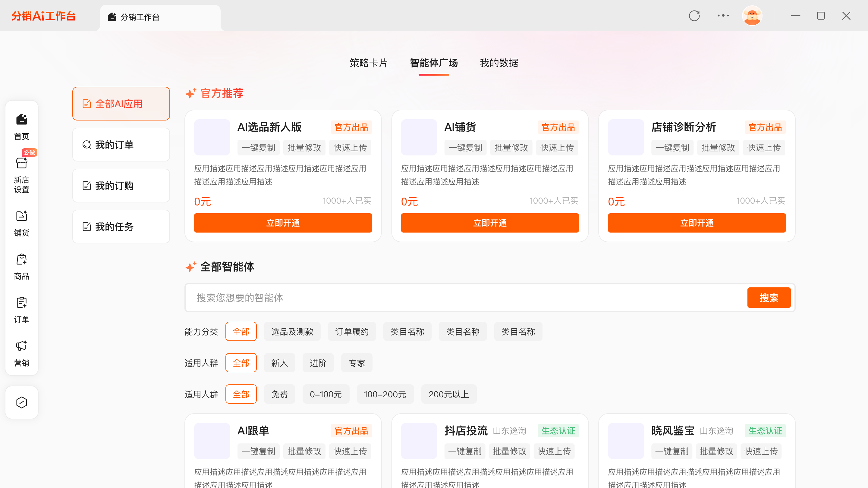Open 我的订购 in left menu
The width and height of the screenshot is (868, 488).
pos(121,186)
